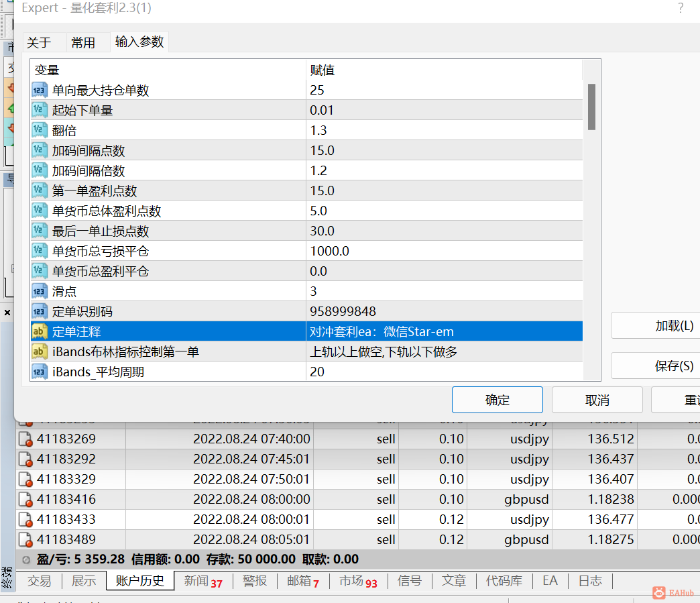700x603 pixels.
Task: Edit the 1000.0 value for 单货币总亏损平仓
Action: (444, 251)
